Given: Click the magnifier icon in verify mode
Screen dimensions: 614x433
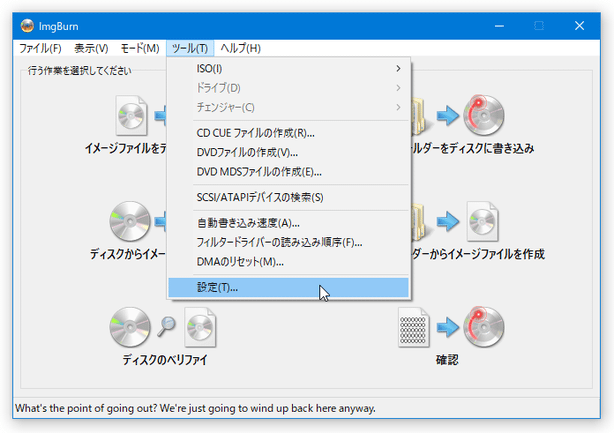Looking at the screenshot, I should (166, 326).
